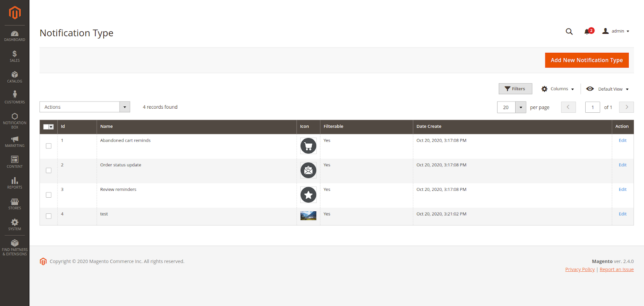Open the Reports menu

click(14, 183)
